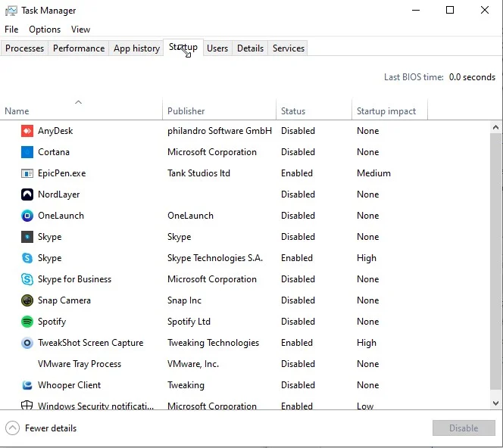Screen dimensions: 503x448
Task: Click publisher VMware, Inc.
Action: point(193,364)
